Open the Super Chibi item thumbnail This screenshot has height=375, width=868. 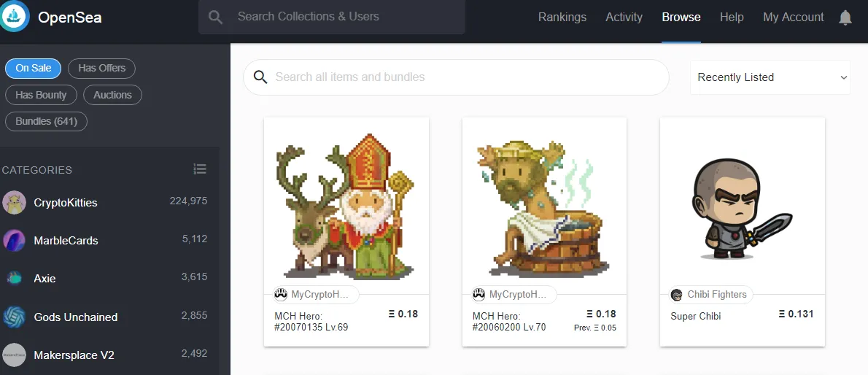click(x=743, y=206)
